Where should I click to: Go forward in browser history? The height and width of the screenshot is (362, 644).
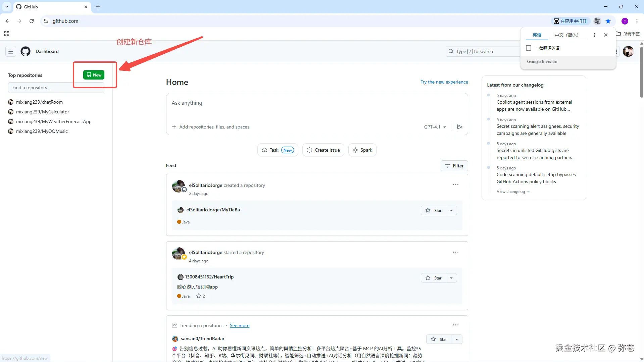[x=19, y=21]
